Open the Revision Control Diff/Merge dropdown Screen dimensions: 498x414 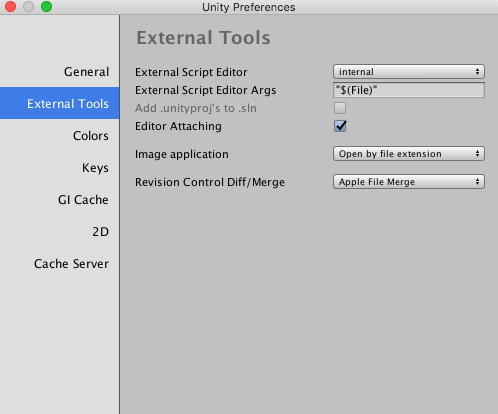[x=409, y=182]
